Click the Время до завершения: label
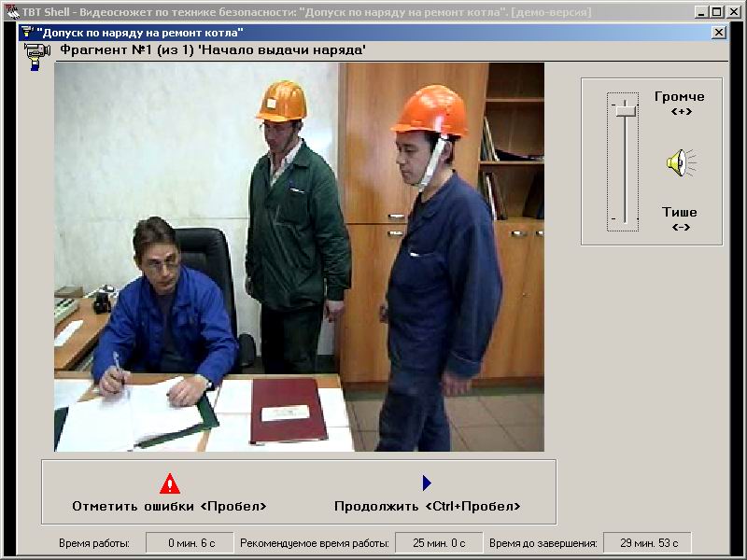The image size is (747, 560). [543, 543]
